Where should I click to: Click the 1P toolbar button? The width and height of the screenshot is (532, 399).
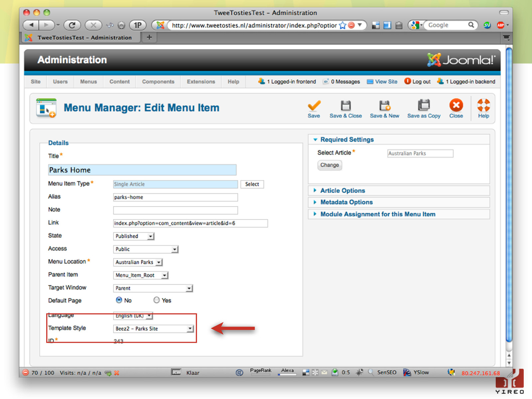(x=138, y=25)
